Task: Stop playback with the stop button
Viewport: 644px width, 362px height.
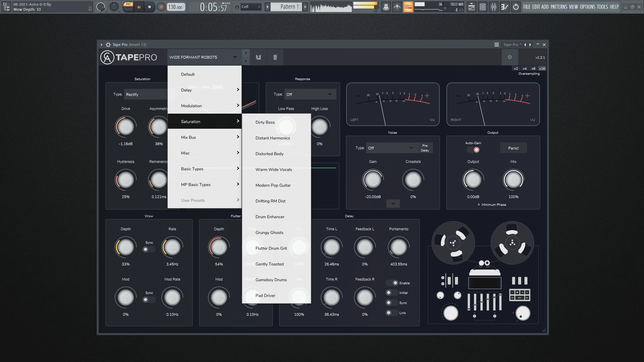Action: coord(150,7)
